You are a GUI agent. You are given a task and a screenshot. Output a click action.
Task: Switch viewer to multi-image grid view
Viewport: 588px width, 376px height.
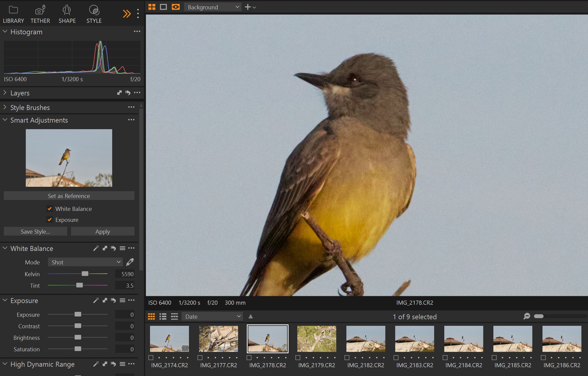pyautogui.click(x=152, y=7)
